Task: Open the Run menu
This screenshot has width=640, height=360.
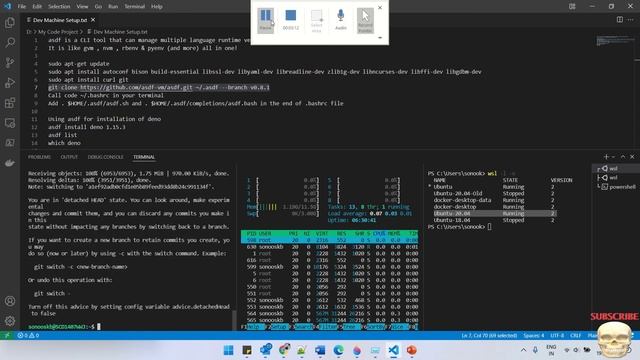Action: pos(113,7)
